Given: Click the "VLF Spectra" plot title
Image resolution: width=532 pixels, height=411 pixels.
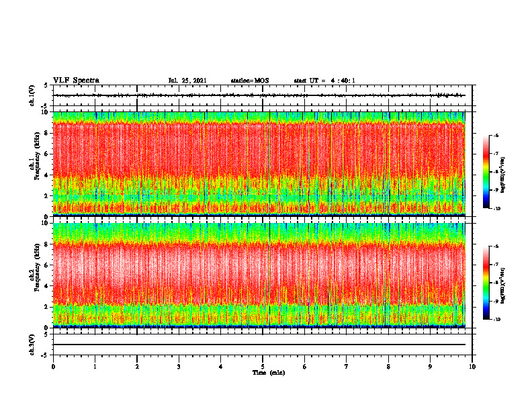Looking at the screenshot, I should click(x=76, y=81).
